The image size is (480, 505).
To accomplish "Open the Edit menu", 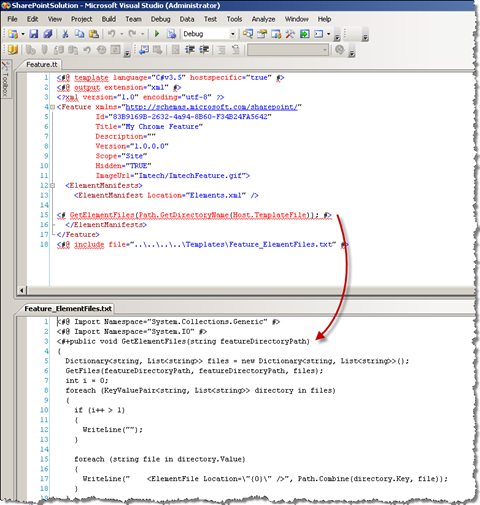I will coord(32,19).
